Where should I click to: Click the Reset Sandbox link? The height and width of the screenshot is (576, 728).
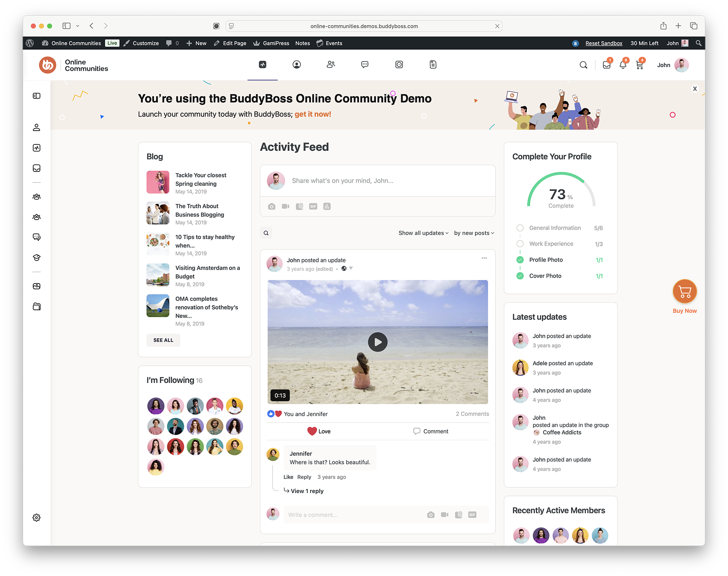[x=604, y=43]
